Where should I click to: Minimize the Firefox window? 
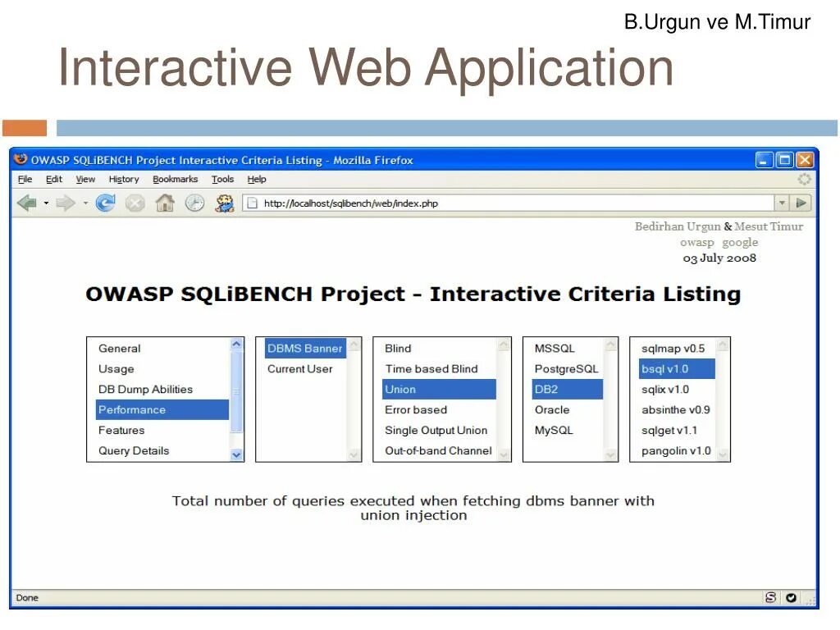[x=764, y=160]
